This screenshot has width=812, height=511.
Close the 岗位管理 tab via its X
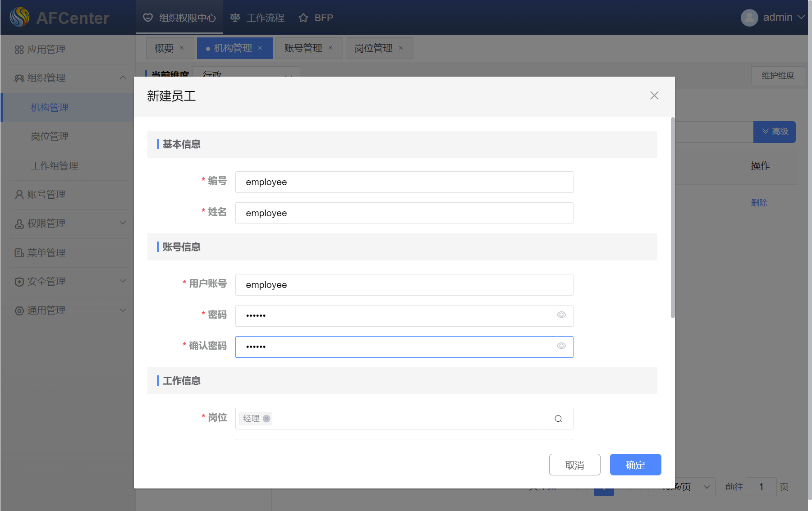[401, 48]
